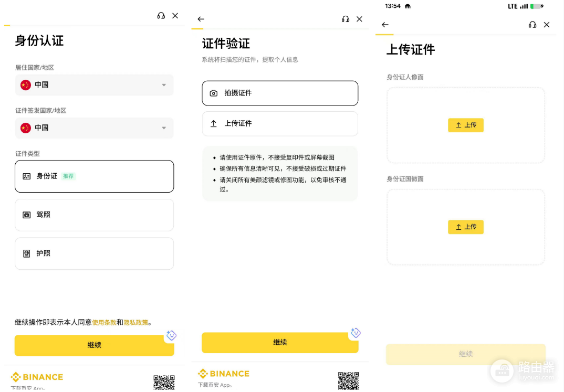Click the Binance logo on the 身份认证 screen
Screen dimensions: 564x392
click(37, 377)
